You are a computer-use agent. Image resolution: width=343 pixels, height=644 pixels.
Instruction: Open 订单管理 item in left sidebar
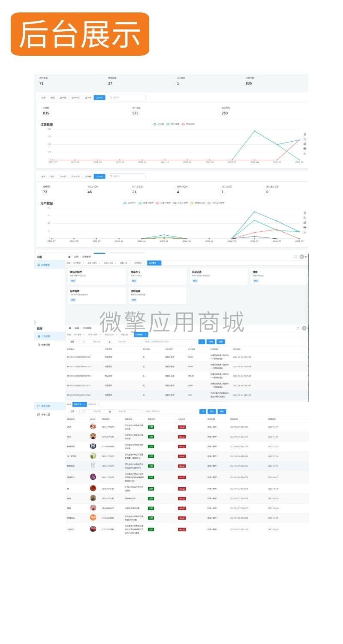click(x=50, y=336)
